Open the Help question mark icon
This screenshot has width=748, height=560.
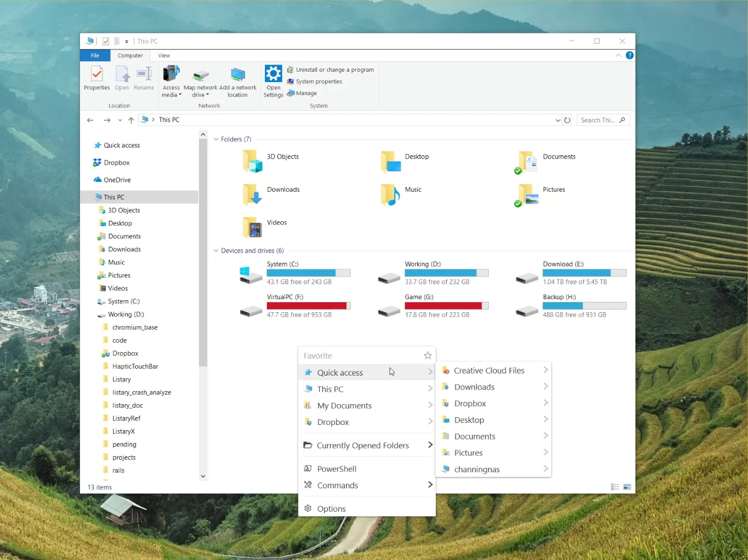(630, 56)
